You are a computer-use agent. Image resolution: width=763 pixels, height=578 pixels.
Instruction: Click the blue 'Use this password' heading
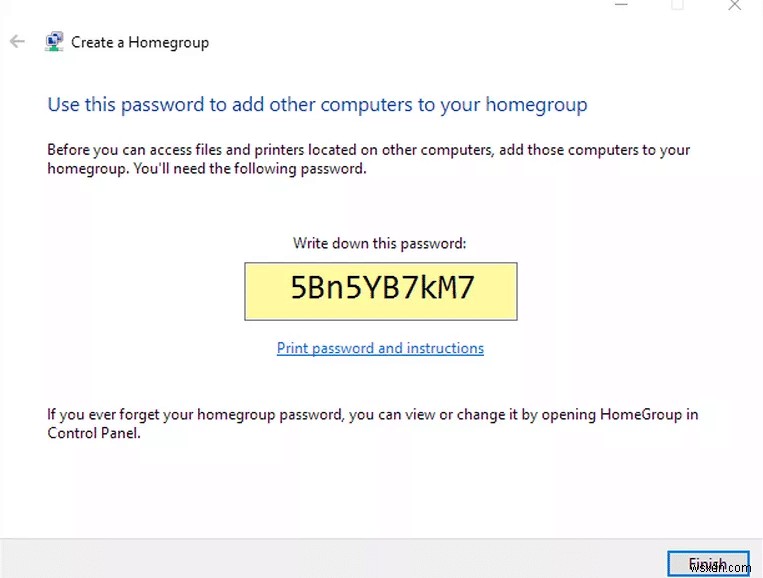pyautogui.click(x=317, y=105)
